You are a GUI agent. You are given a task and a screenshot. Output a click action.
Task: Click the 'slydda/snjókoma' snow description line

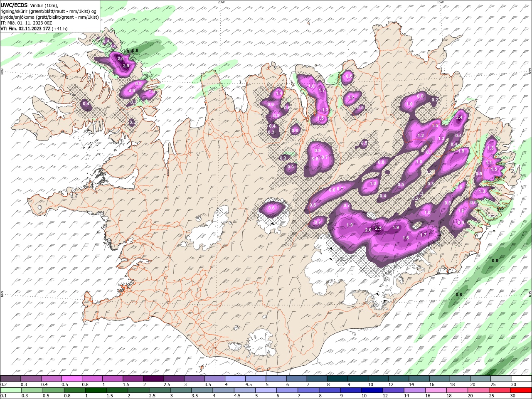coord(49,17)
